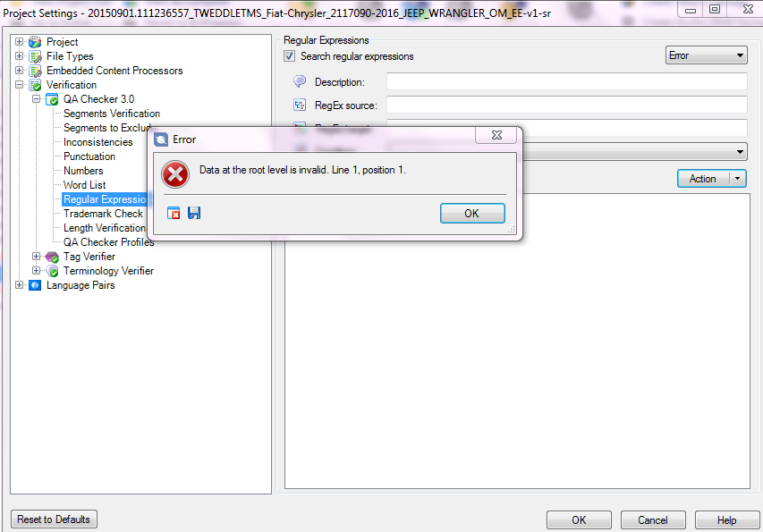This screenshot has height=532, width=763.
Task: Click the Reset to Defaults button
Action: 54,519
